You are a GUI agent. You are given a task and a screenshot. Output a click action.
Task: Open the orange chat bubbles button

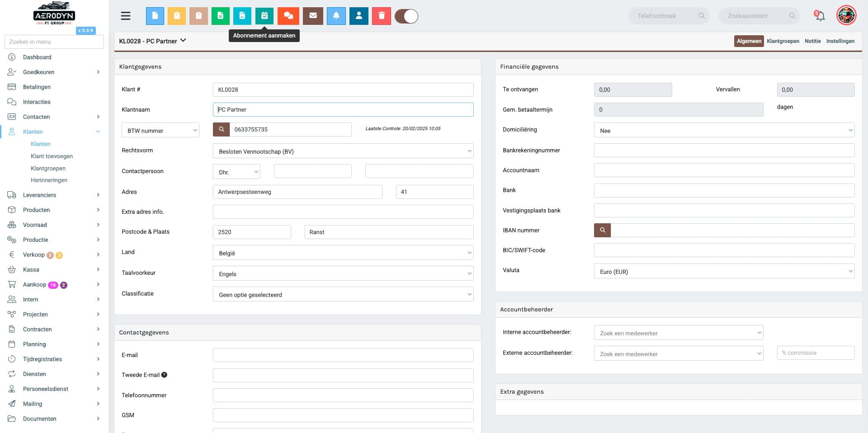coord(288,16)
